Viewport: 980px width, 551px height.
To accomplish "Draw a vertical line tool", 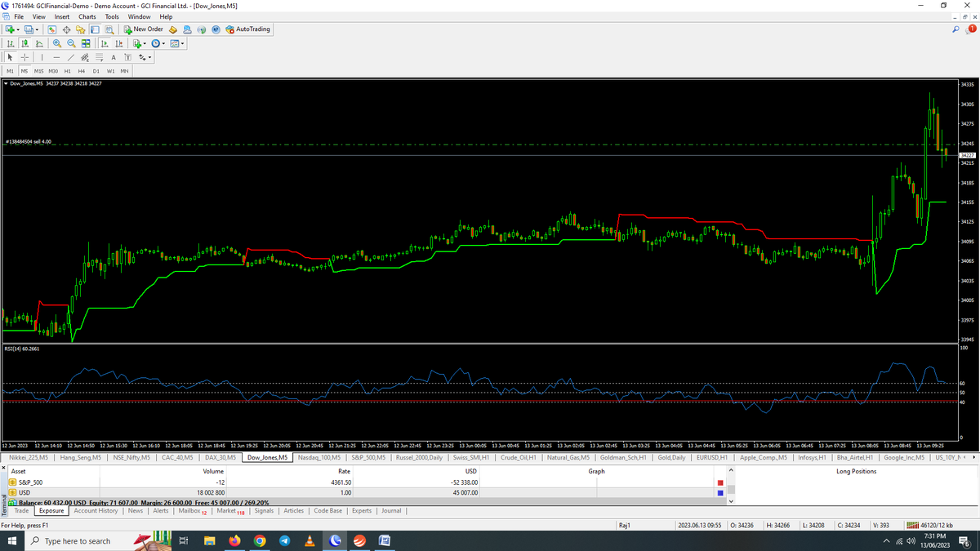I will (42, 57).
